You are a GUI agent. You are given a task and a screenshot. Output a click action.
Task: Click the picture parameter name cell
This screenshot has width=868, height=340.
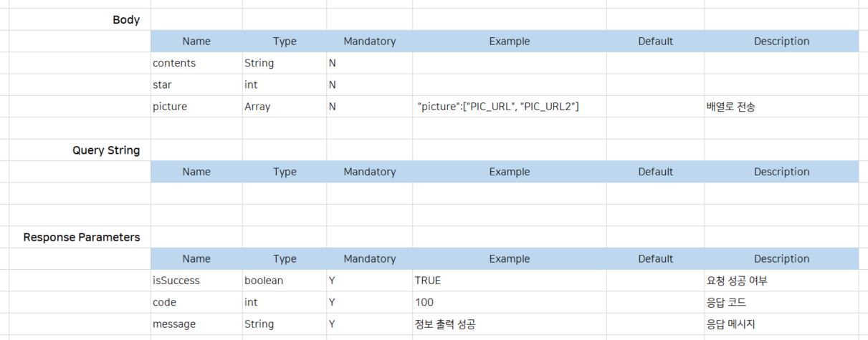(x=170, y=107)
